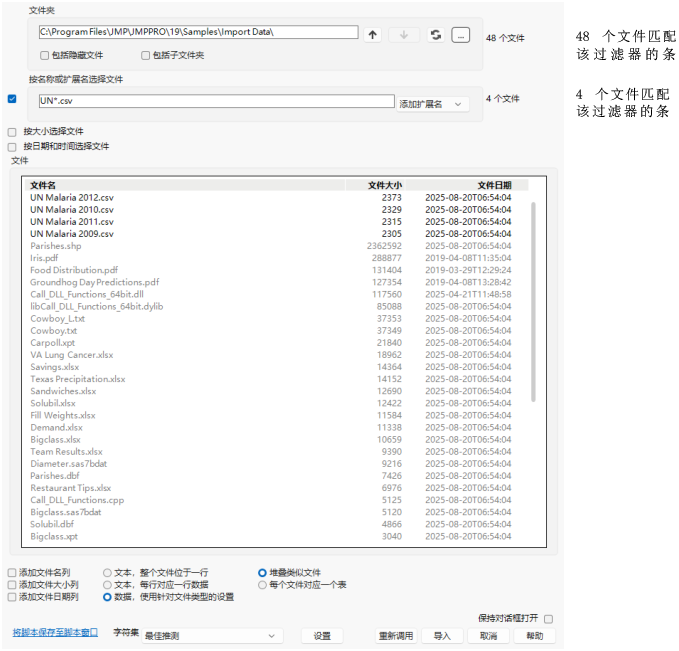Select radio 文本，整个文件位于一行
The height and width of the screenshot is (651, 679).
[x=107, y=573]
